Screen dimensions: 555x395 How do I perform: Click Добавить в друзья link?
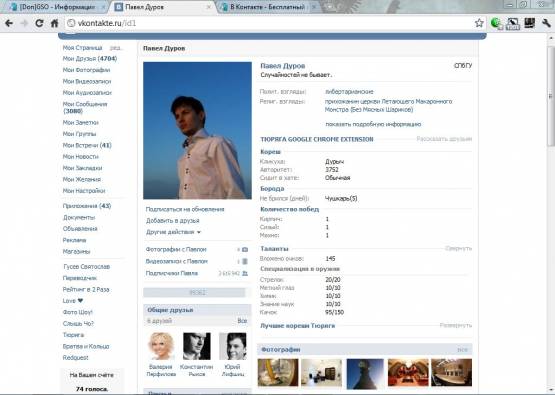click(x=173, y=221)
